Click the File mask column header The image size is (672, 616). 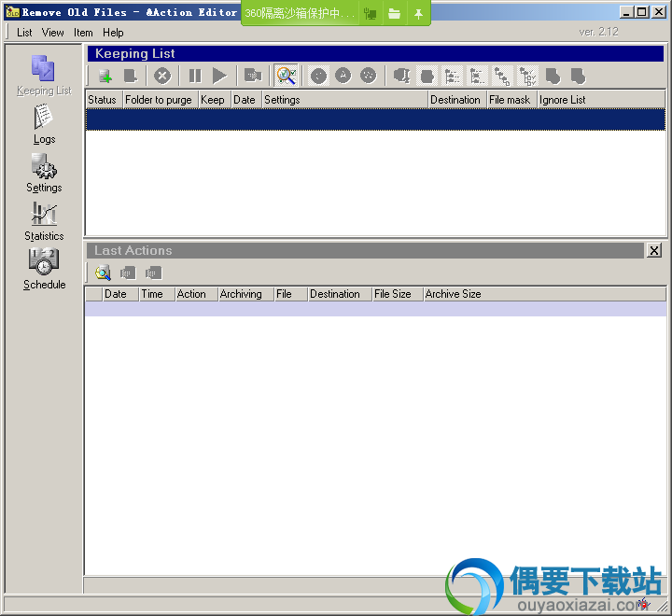(x=512, y=100)
